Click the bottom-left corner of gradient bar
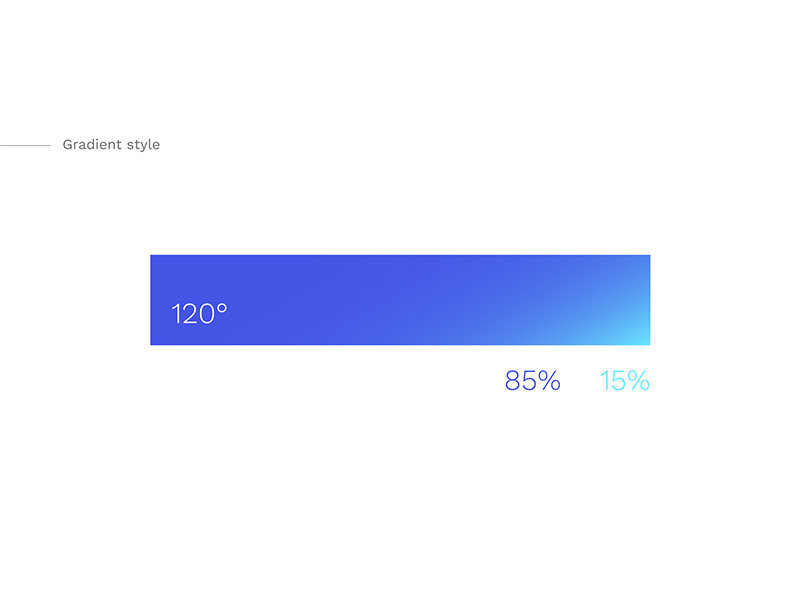Viewport: 800px width, 600px height. coord(153,343)
